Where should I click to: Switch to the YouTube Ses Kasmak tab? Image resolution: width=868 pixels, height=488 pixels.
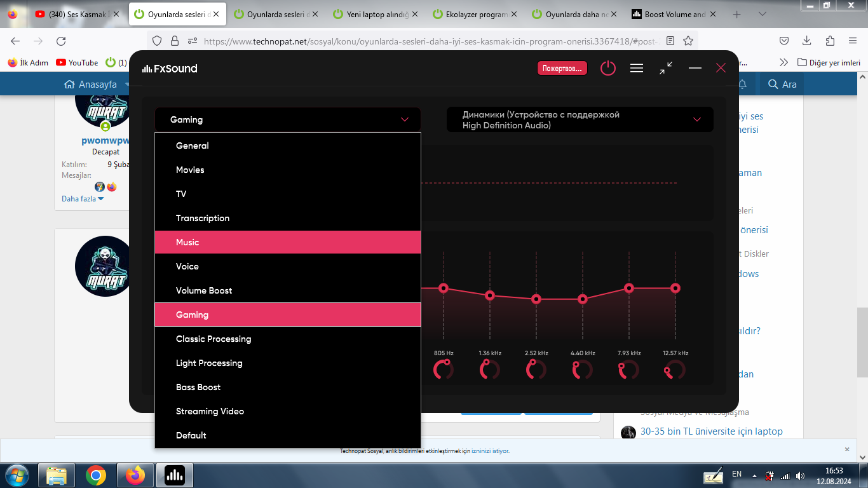[78, 14]
